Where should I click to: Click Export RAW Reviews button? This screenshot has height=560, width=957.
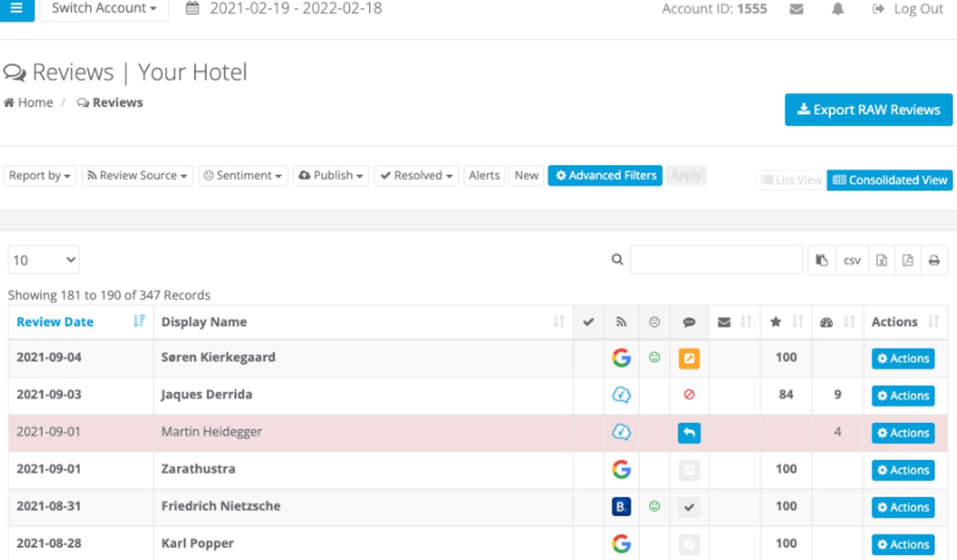(x=868, y=110)
